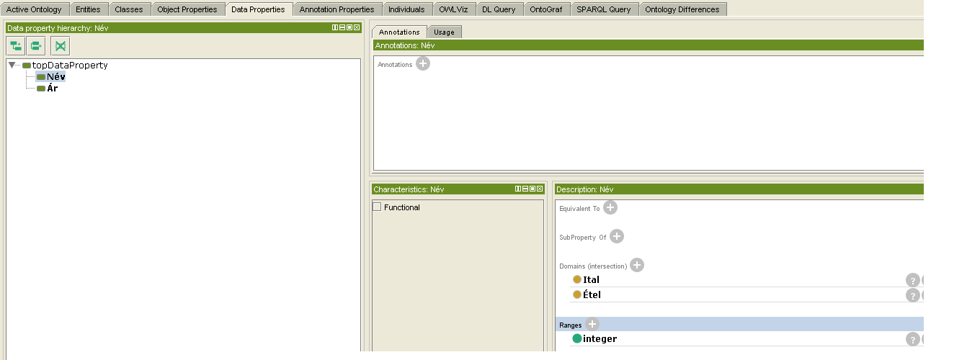The image size is (980, 360).
Task: Open the Active Ontology tab
Action: [x=35, y=9]
